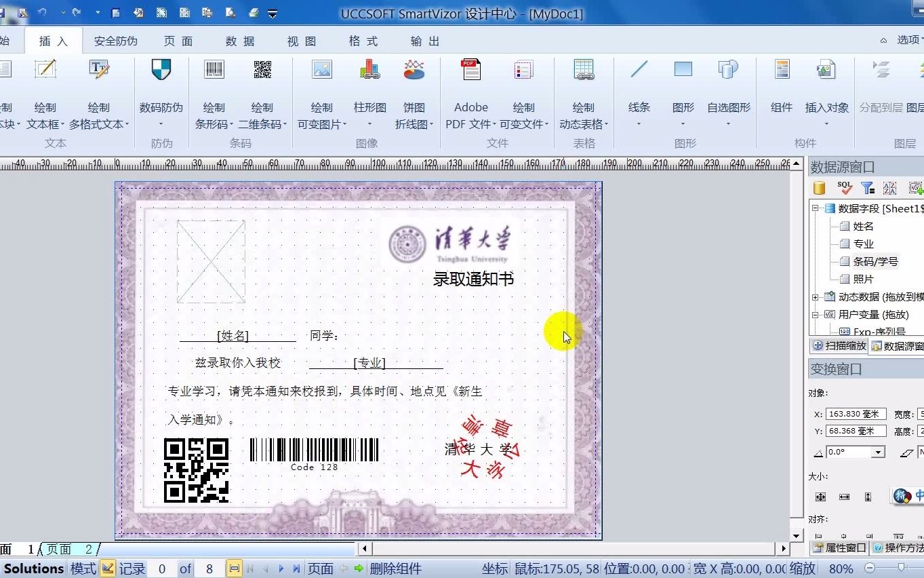
Task: Select the 绘制条形码 barcode tool
Action: [214, 69]
